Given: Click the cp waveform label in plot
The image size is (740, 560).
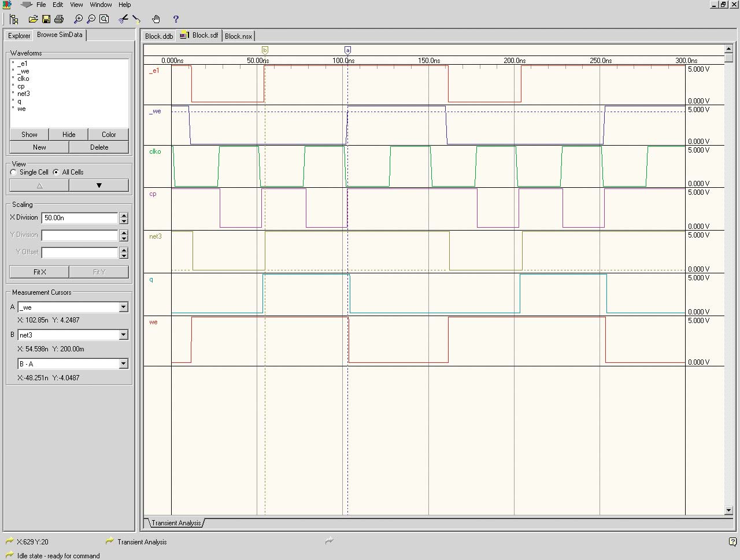Looking at the screenshot, I should click(x=153, y=194).
